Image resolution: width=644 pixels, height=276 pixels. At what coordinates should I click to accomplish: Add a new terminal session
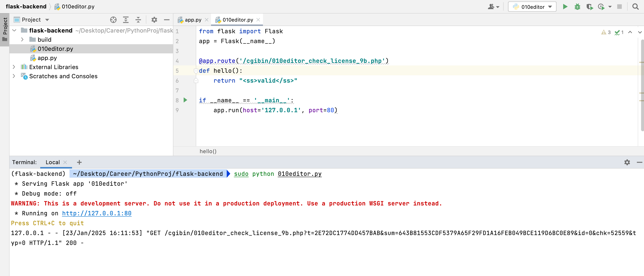tap(79, 162)
